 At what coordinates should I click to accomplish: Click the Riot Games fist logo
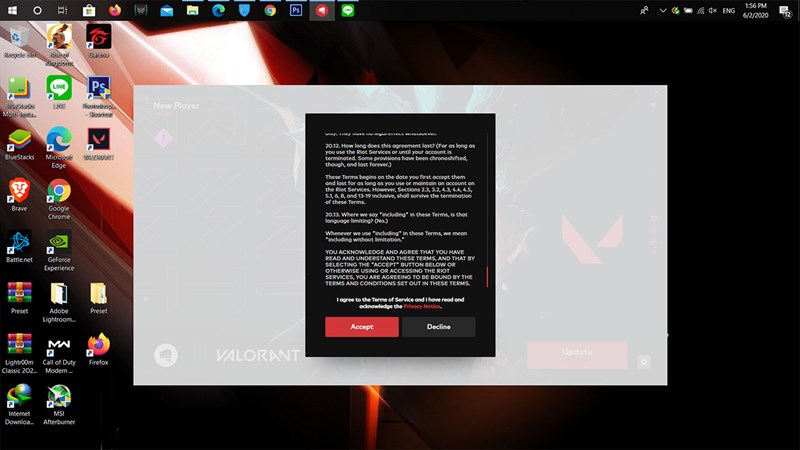(x=166, y=356)
